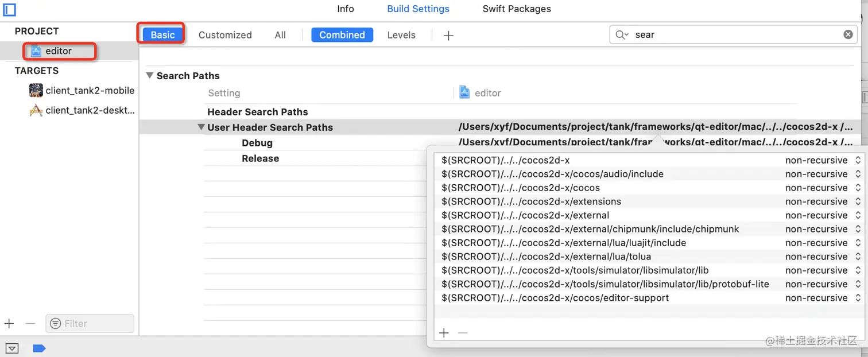Collapse the Search Paths section

[150, 76]
